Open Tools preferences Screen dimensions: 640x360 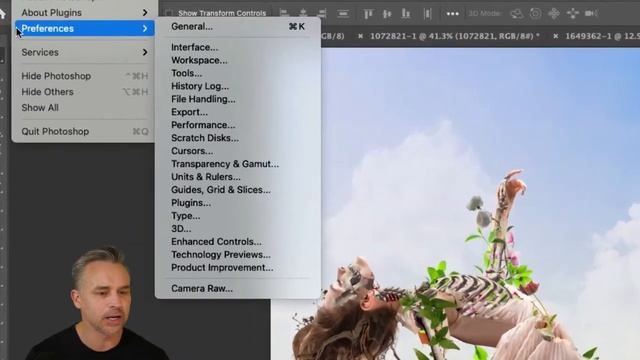pyautogui.click(x=238, y=73)
